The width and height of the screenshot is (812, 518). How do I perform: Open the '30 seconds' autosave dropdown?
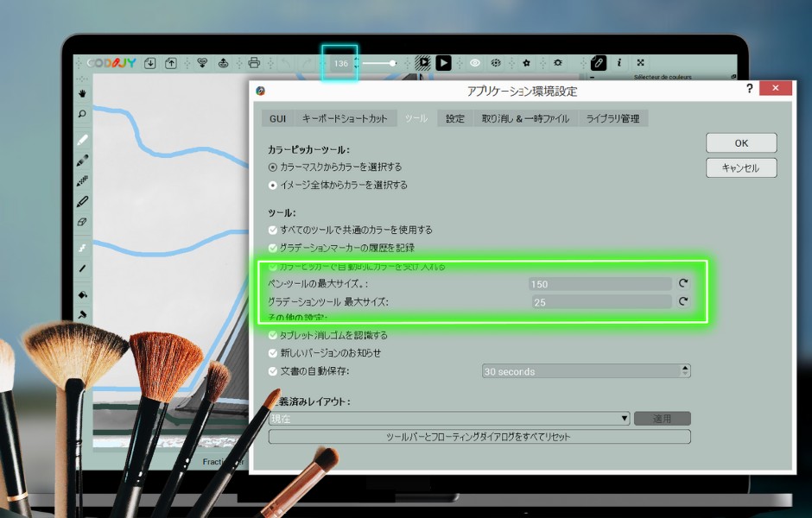[587, 371]
